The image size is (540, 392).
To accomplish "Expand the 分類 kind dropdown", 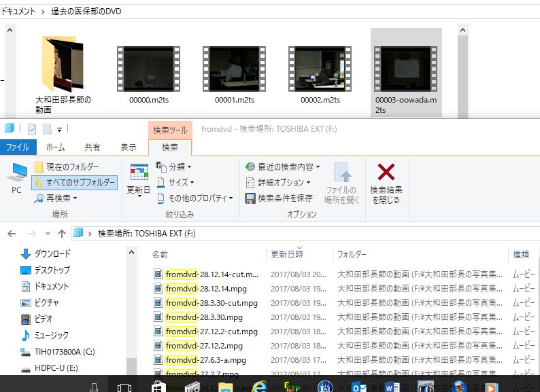I will point(174,166).
